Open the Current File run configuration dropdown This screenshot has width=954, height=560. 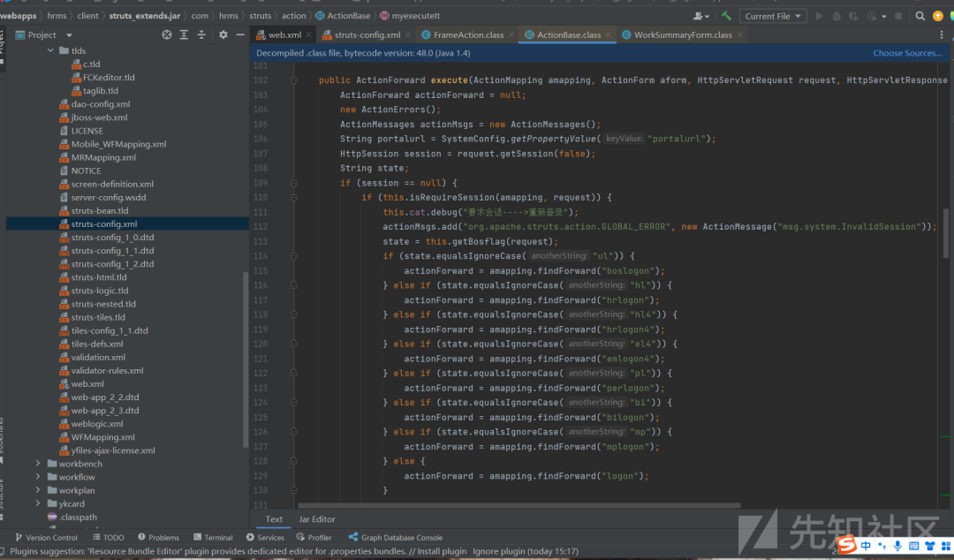pos(773,17)
